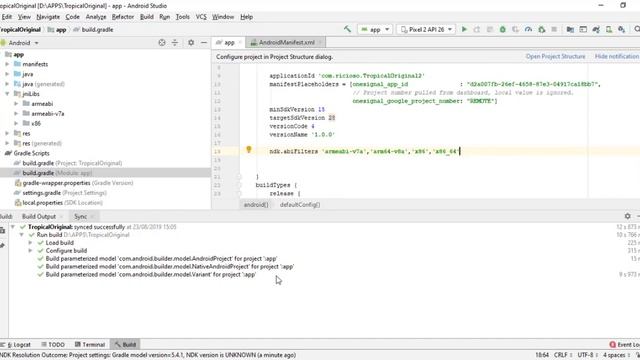Open the TODO tool window
This screenshot has height=360, width=640.
point(53,344)
